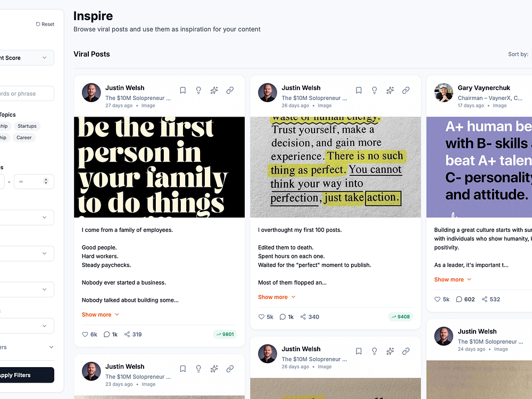Click heart icon showing 6k likes
Image resolution: width=532 pixels, height=399 pixels.
(85, 335)
